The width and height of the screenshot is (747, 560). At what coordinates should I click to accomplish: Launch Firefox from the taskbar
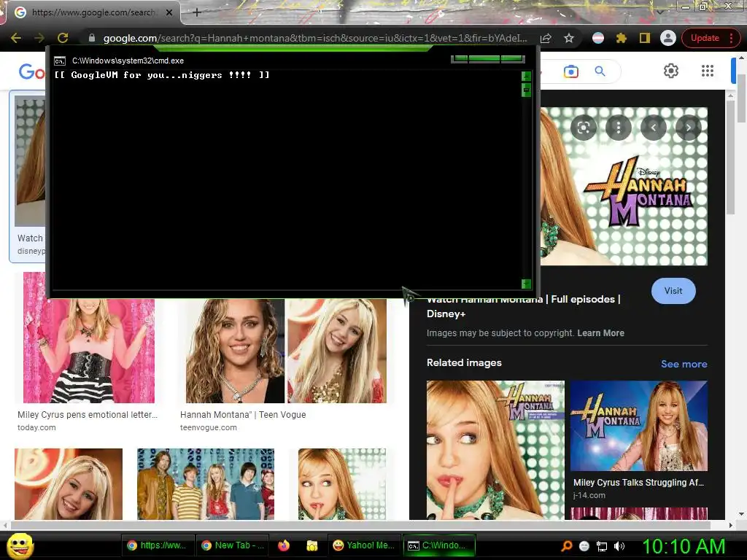pyautogui.click(x=284, y=545)
